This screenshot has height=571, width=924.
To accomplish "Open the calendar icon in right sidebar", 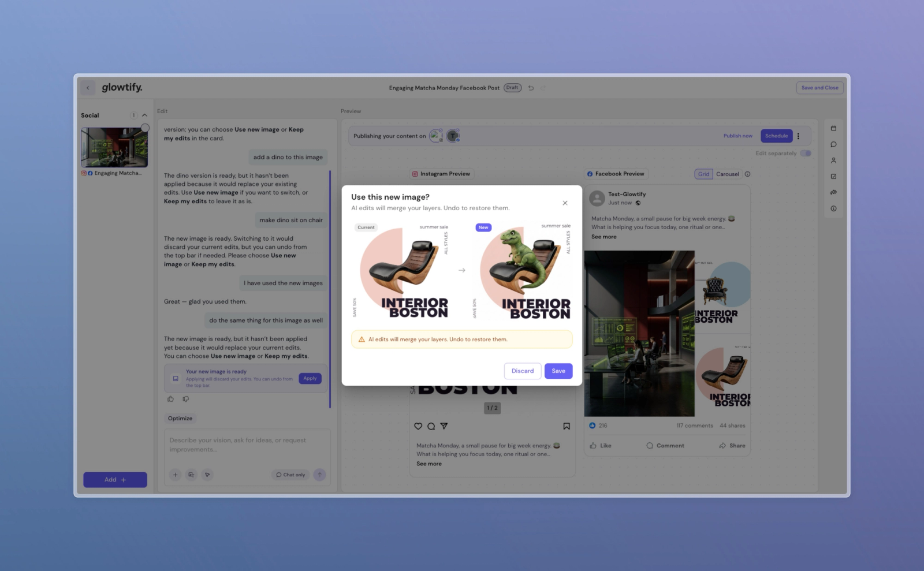I will [833, 128].
